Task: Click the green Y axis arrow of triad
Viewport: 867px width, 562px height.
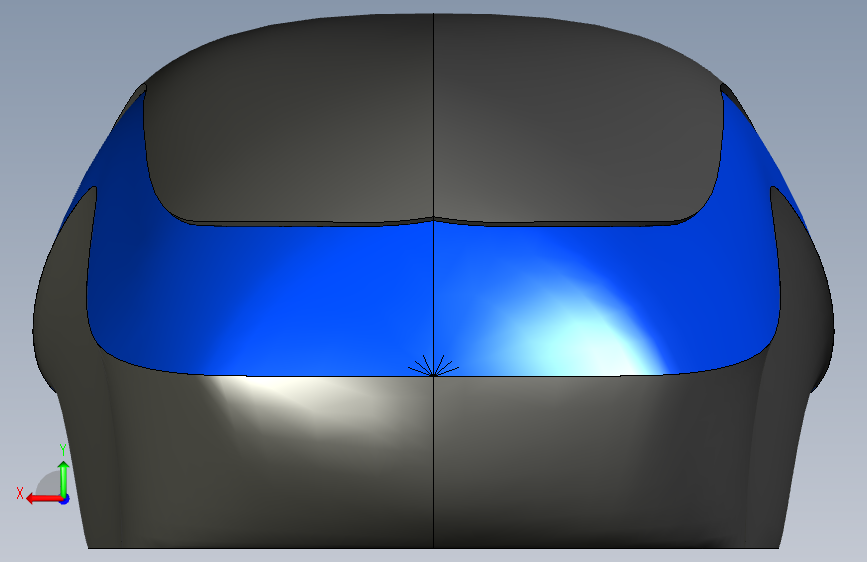Action: point(64,478)
